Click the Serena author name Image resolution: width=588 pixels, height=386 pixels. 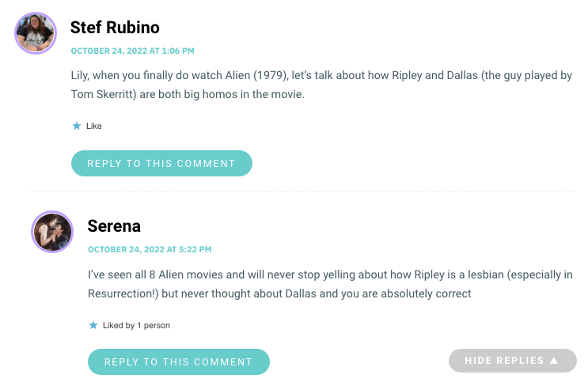114,226
